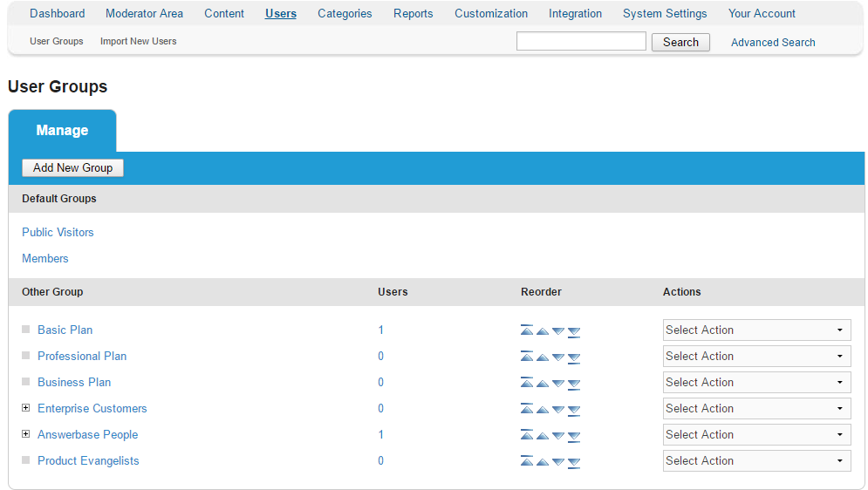Image resolution: width=868 pixels, height=490 pixels.
Task: Click Add New Group button
Action: (x=72, y=167)
